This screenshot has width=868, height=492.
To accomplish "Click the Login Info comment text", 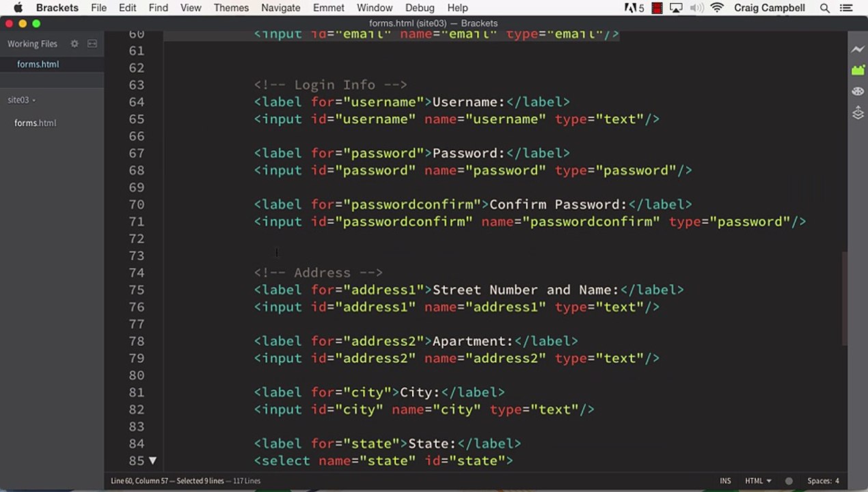I will (x=331, y=85).
